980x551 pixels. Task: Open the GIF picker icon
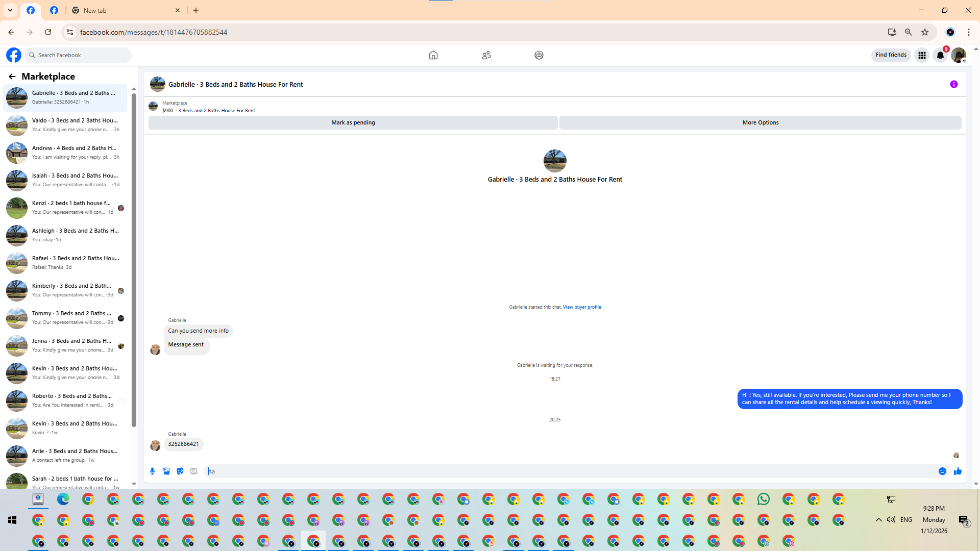click(x=193, y=471)
